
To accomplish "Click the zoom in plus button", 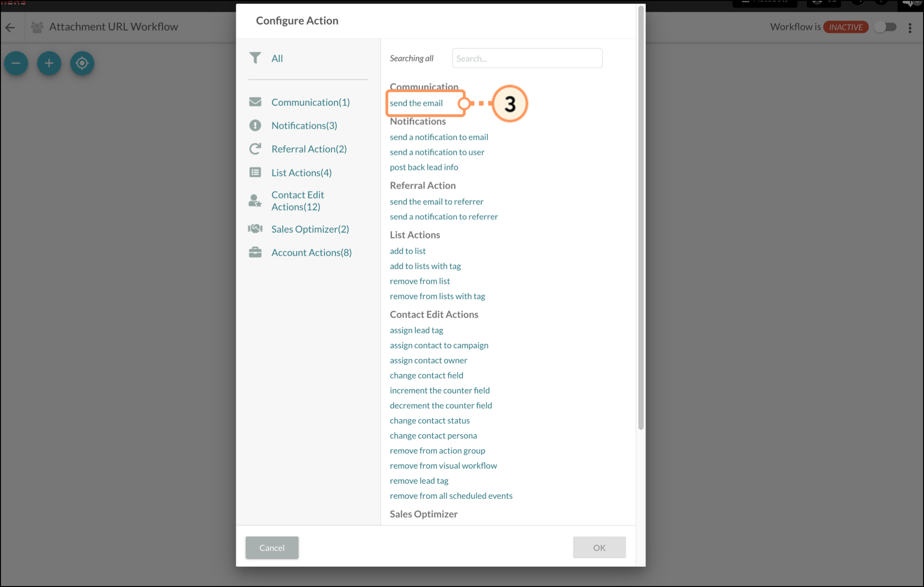I will tap(49, 63).
